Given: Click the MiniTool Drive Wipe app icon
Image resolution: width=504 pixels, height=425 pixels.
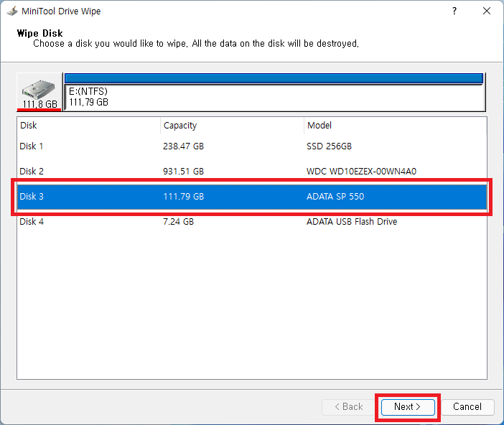Looking at the screenshot, I should [12, 11].
